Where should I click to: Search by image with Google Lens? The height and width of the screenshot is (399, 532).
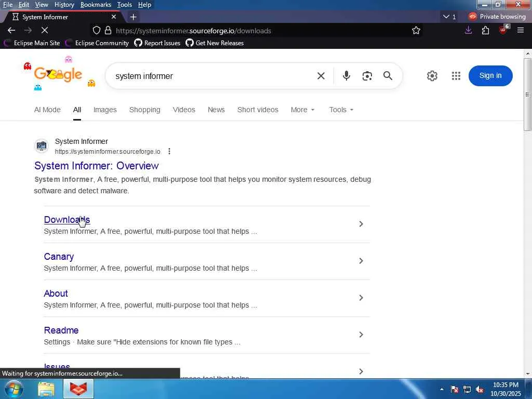pos(367,76)
